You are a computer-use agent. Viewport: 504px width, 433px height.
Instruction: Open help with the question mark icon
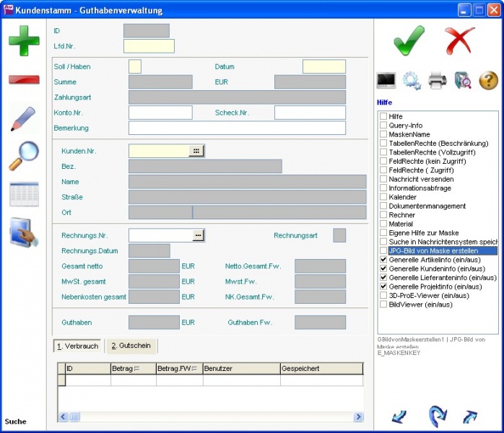click(489, 81)
